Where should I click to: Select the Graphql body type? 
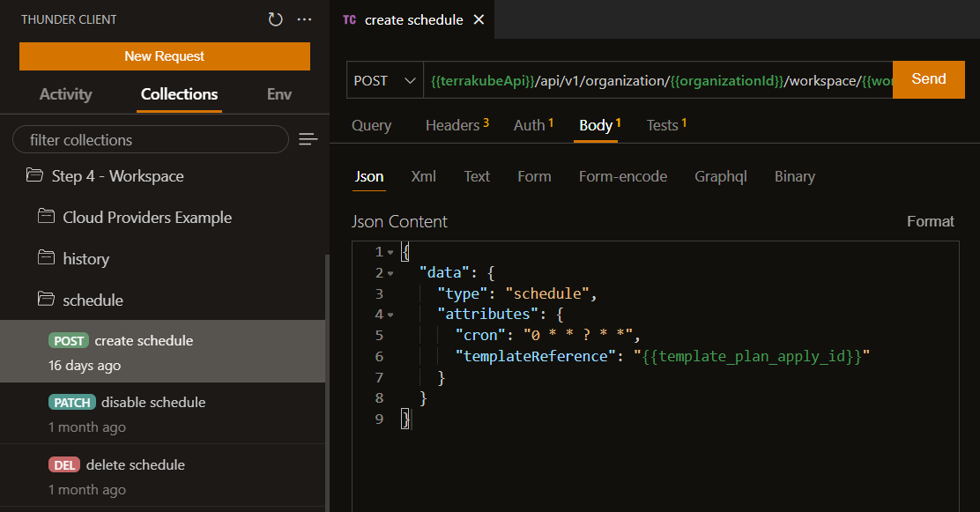720,176
